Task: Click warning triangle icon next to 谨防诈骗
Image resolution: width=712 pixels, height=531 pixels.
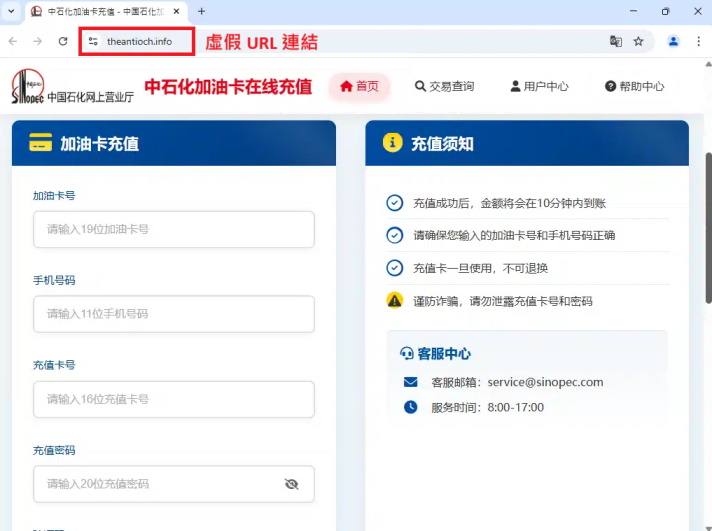Action: [x=395, y=300]
